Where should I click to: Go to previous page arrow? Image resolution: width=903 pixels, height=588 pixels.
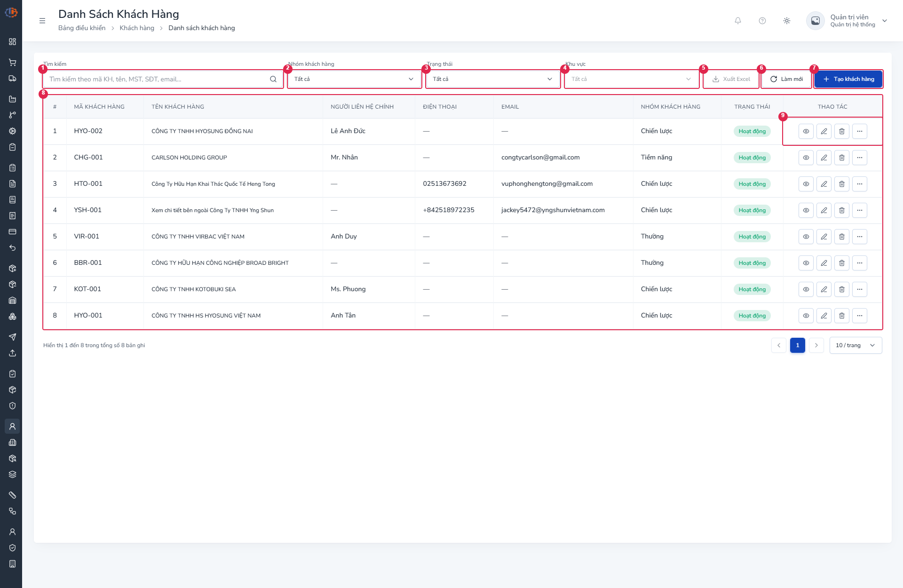(x=779, y=345)
